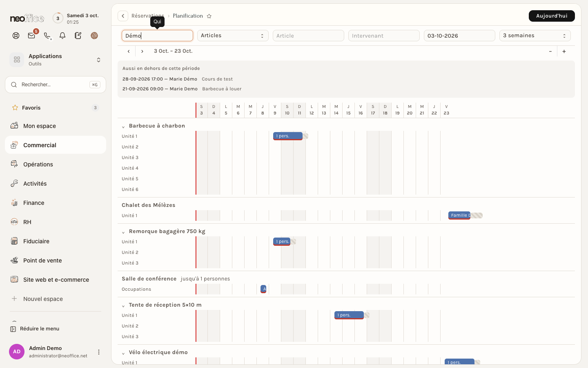Viewport: 588px width, 368px height.
Task: Open the help lifebuoy icon
Action: [x=16, y=36]
